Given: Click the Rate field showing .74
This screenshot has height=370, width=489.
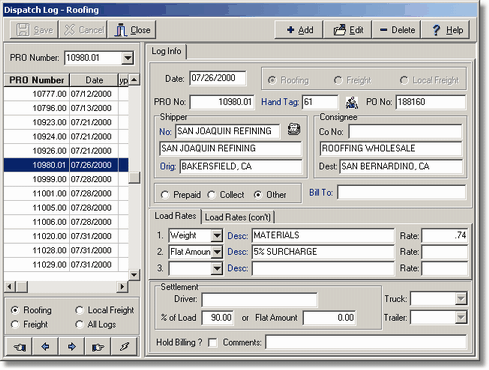Looking at the screenshot, I should point(445,236).
